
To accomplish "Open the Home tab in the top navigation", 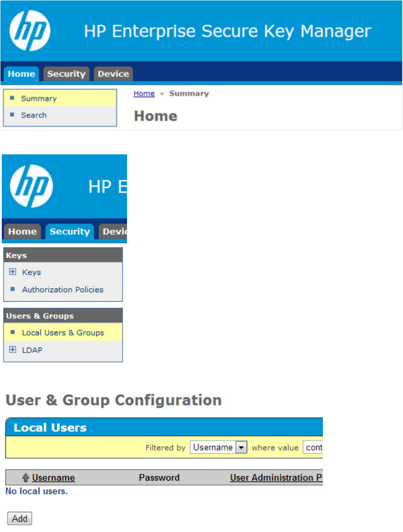I will (x=21, y=74).
